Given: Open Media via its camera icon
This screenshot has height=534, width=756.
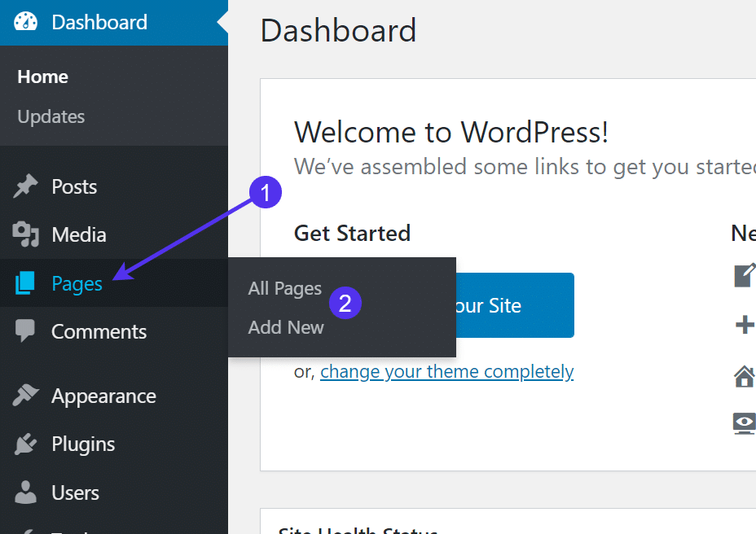Looking at the screenshot, I should click(24, 234).
